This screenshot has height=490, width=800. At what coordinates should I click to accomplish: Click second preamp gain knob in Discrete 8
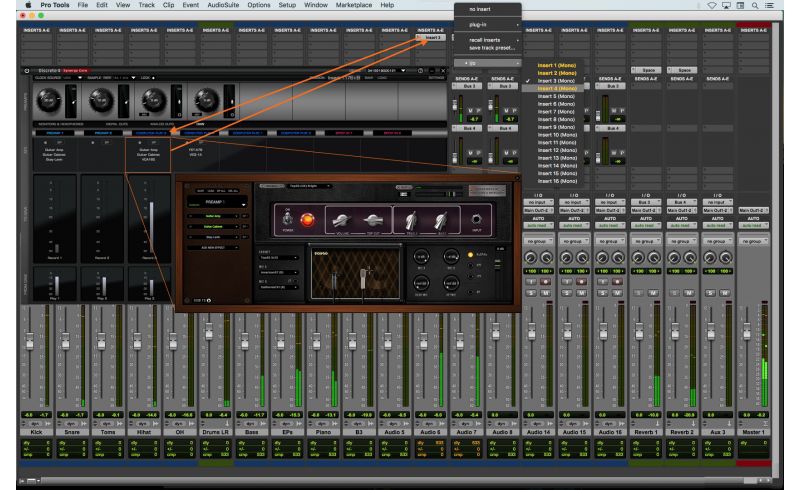101,101
